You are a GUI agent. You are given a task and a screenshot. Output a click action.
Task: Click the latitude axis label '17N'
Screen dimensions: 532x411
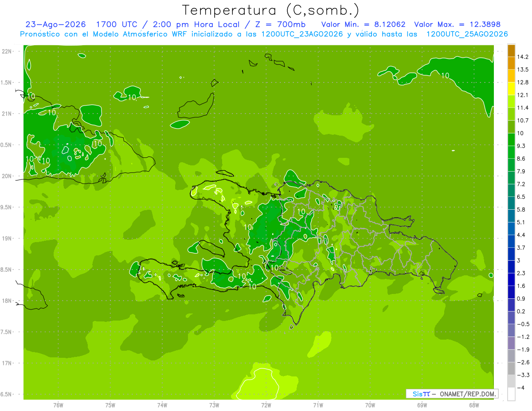point(8,363)
